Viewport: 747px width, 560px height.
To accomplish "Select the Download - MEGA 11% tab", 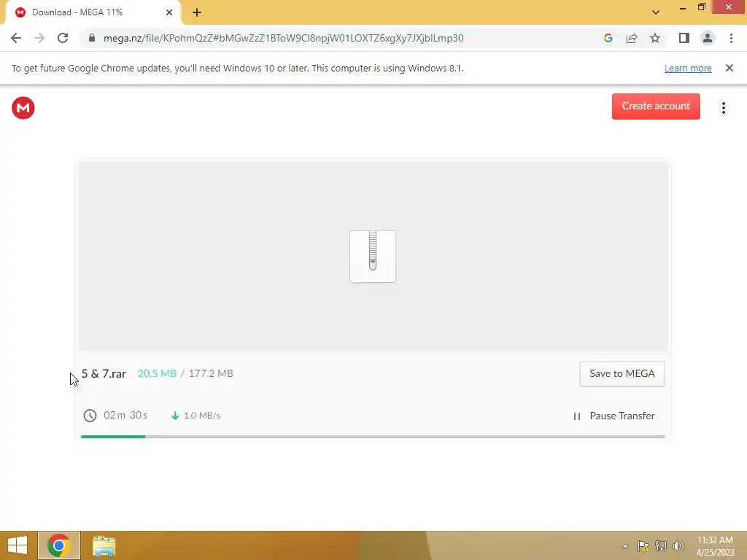I will click(x=93, y=12).
